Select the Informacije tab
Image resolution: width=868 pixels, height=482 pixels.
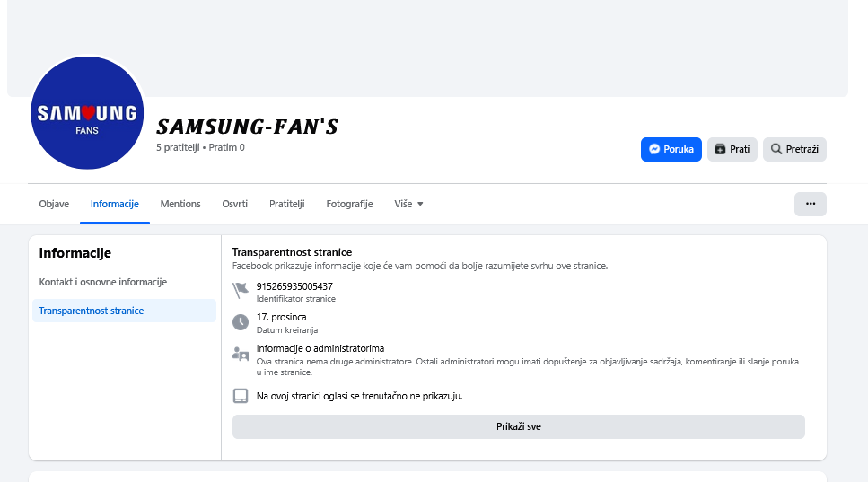[x=114, y=204]
